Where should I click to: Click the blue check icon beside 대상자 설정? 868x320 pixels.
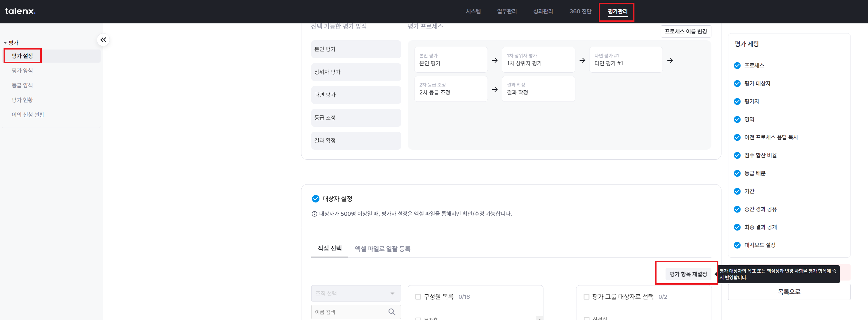(316, 199)
